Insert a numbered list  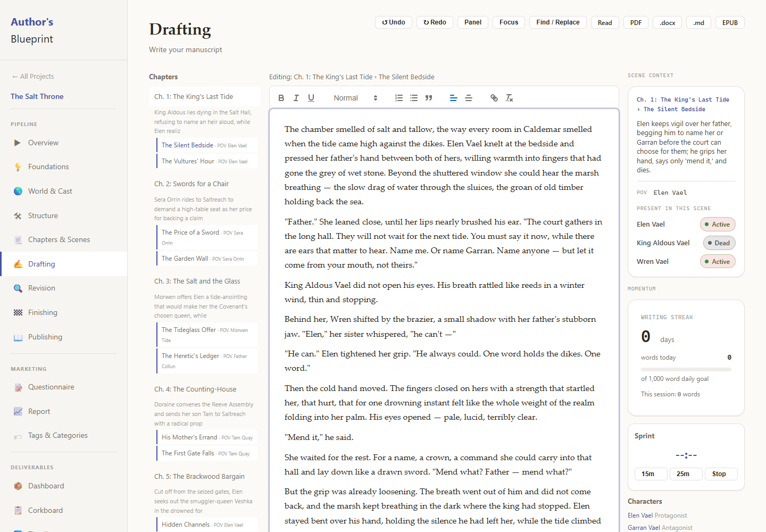pos(399,98)
